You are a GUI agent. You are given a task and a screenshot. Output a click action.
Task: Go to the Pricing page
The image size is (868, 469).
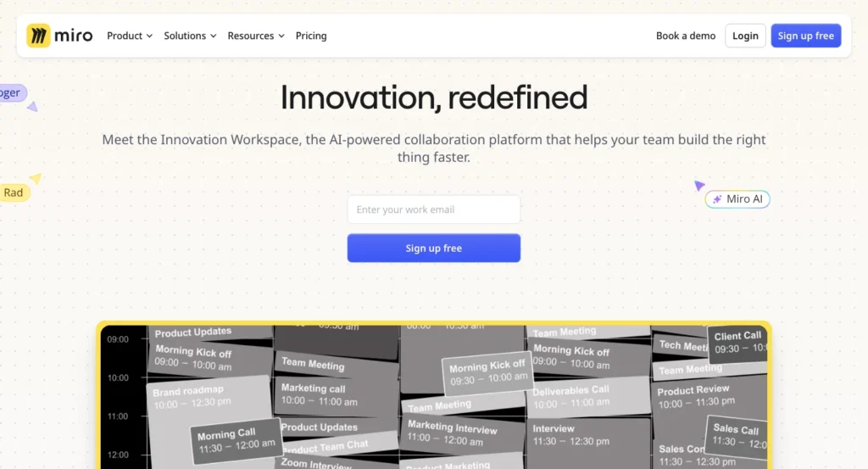point(311,36)
